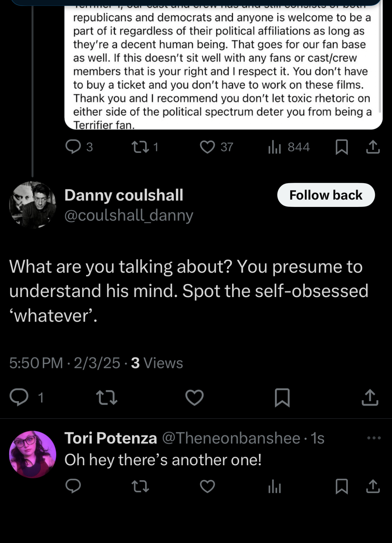
Task: Open more options on Tori Potenza's reply
Action: 374,438
